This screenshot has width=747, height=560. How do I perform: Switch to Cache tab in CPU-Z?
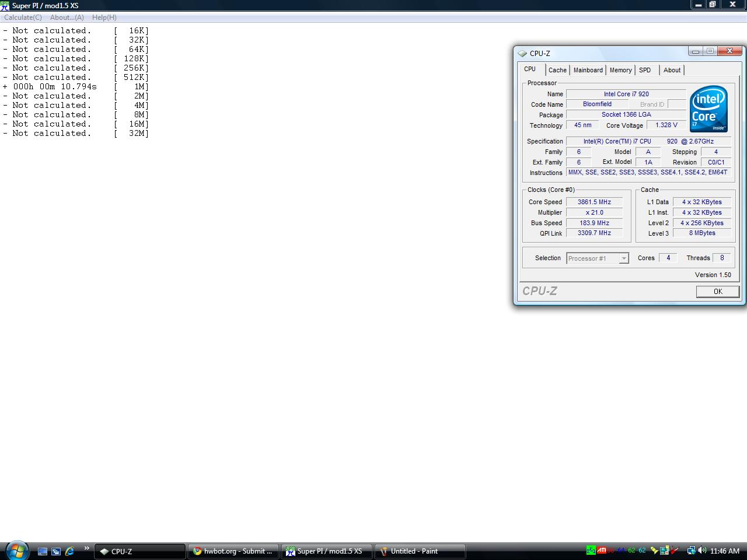557,70
